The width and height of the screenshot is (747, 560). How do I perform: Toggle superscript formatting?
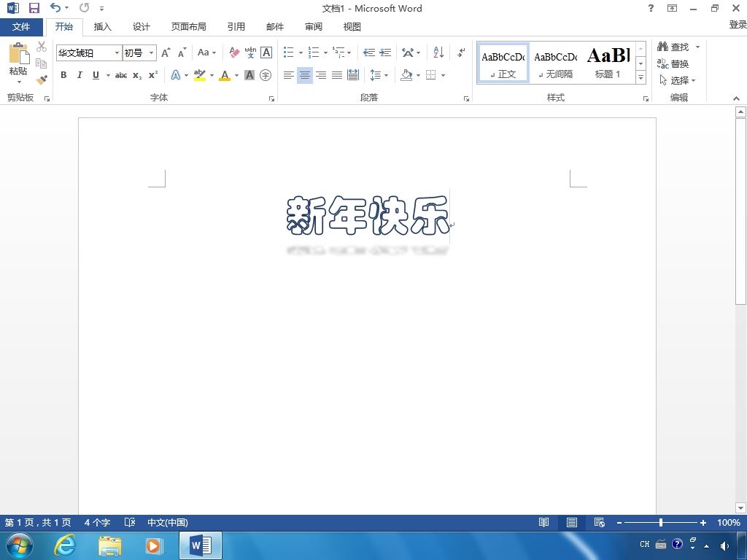pos(153,75)
